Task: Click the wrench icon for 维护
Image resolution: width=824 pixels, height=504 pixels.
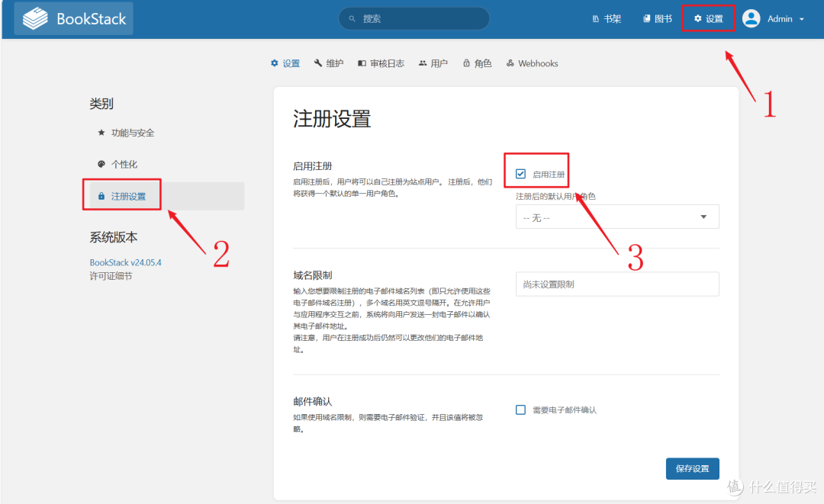Action: pos(318,63)
